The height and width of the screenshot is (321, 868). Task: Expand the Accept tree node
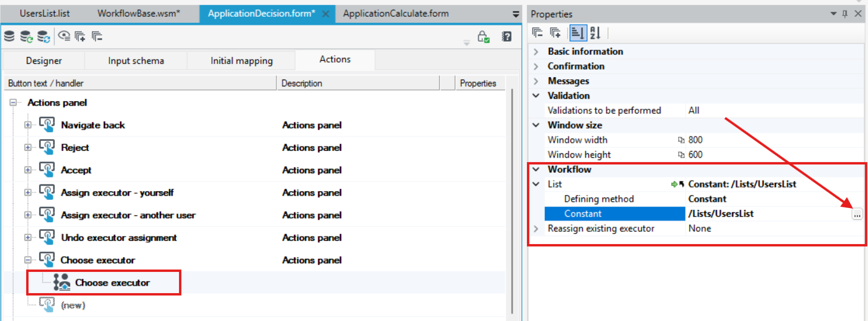27,170
